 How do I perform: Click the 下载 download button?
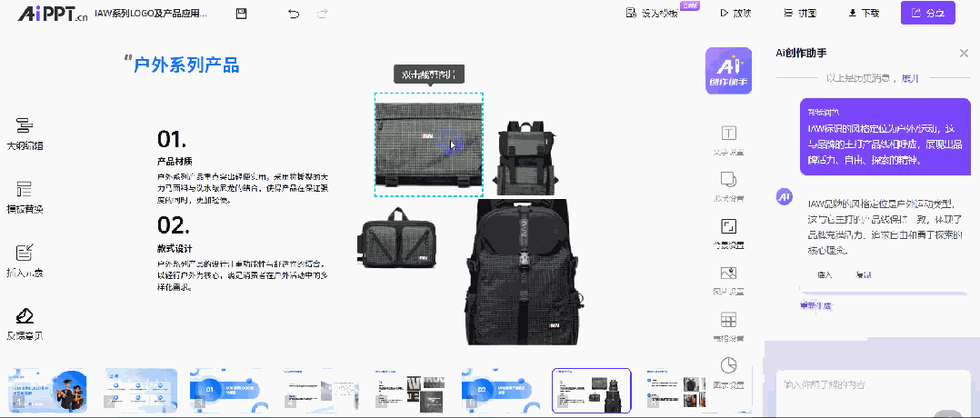(864, 13)
